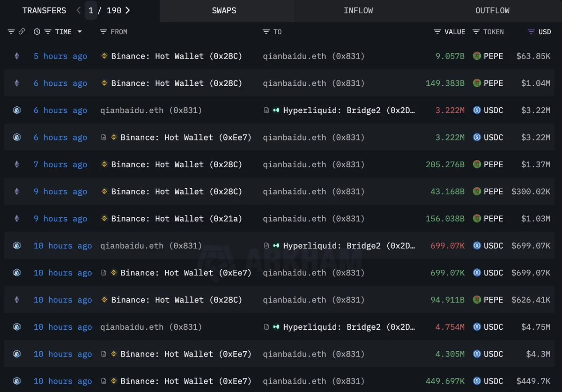Image resolution: width=562 pixels, height=392 pixels.
Task: Open the FROM column filter
Action: click(x=104, y=32)
